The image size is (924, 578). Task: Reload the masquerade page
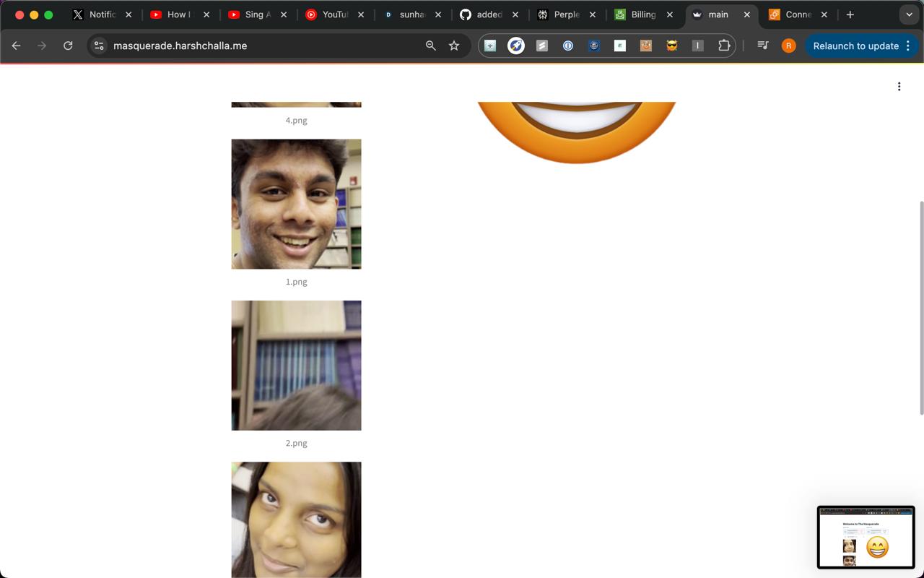point(68,46)
